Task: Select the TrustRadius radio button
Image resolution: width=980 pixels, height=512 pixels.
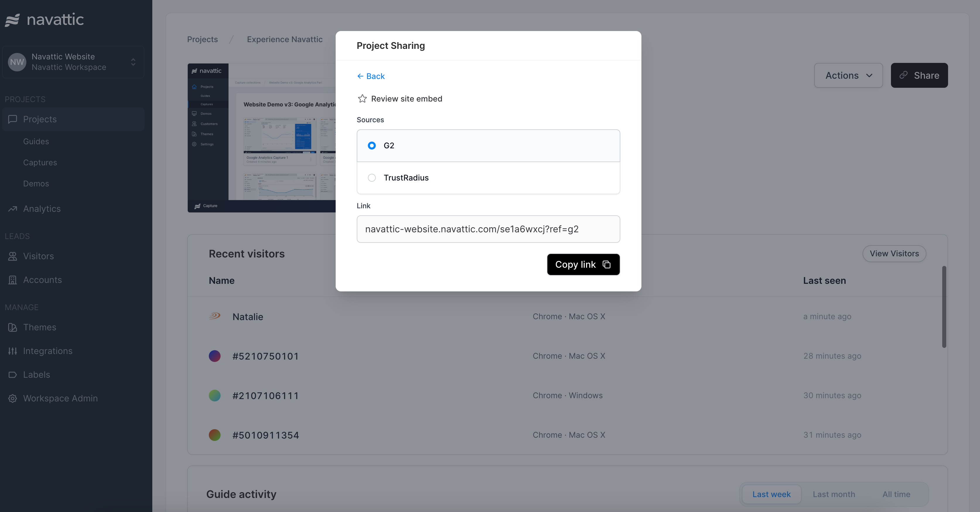Action: pos(372,178)
